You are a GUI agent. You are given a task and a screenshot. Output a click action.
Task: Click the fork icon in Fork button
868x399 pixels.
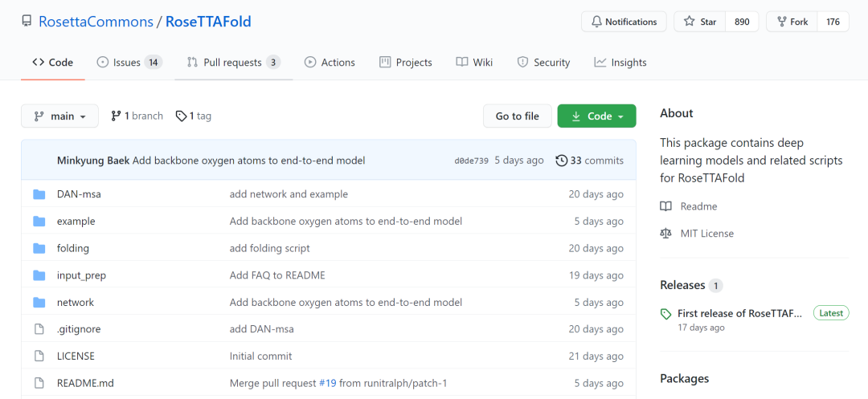[782, 22]
